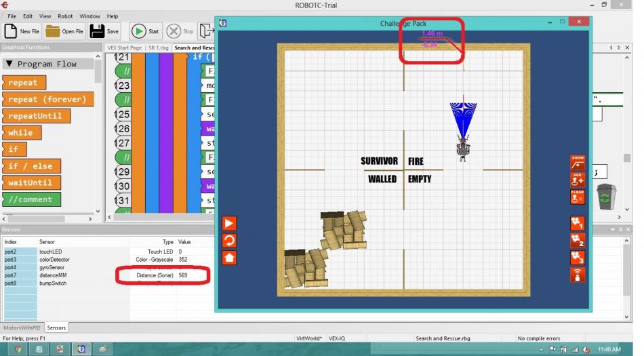Show hidden tray icons arrow
The width and height of the screenshot is (644, 356).
pos(541,350)
